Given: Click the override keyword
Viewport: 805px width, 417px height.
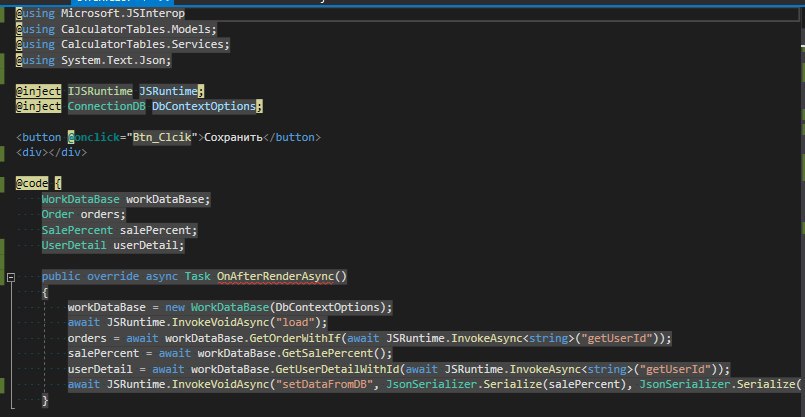Looking at the screenshot, I should tap(113, 277).
